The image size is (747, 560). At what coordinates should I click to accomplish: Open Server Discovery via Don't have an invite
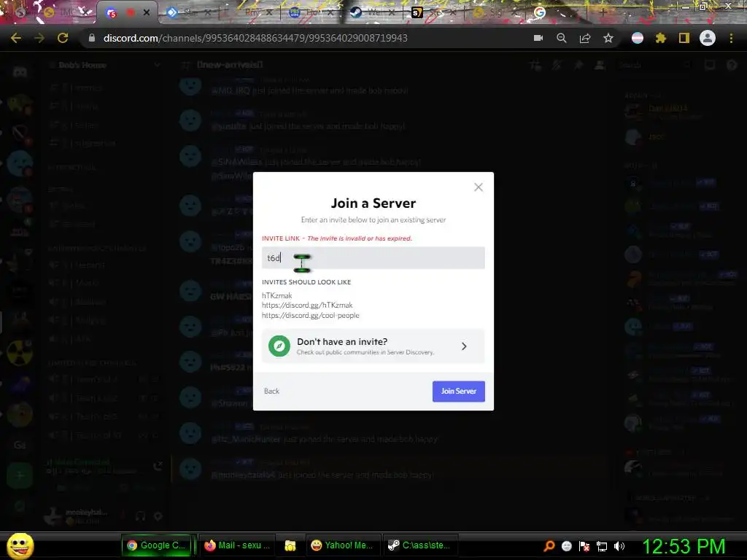point(373,346)
